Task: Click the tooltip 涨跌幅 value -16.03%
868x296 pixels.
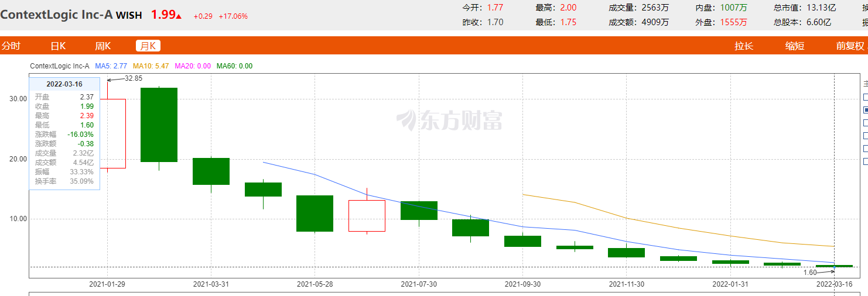Action: click(81, 135)
